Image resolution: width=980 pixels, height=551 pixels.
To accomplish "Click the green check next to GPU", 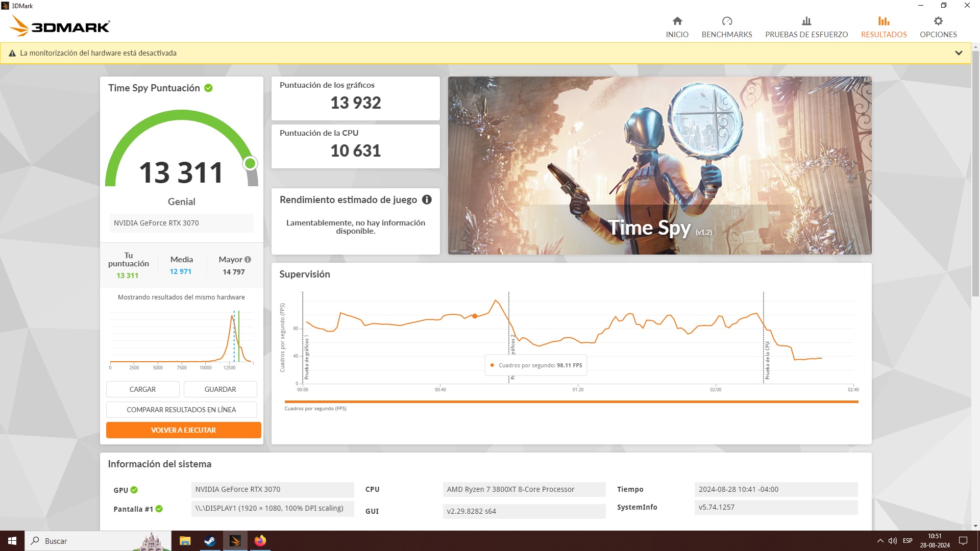I will tap(134, 490).
